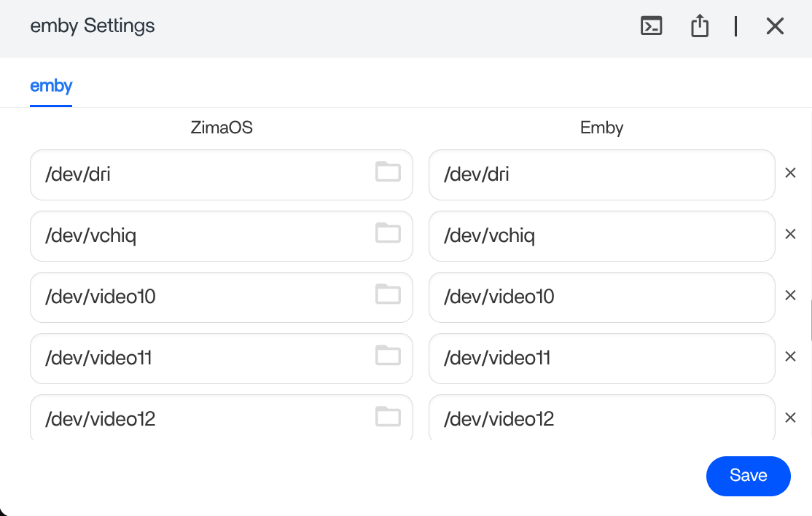Open the terminal and logs icon
Image resolution: width=812 pixels, height=516 pixels.
[651, 26]
